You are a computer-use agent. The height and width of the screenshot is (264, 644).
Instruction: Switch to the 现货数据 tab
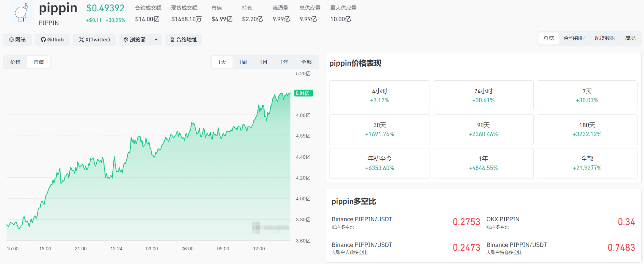(x=605, y=38)
